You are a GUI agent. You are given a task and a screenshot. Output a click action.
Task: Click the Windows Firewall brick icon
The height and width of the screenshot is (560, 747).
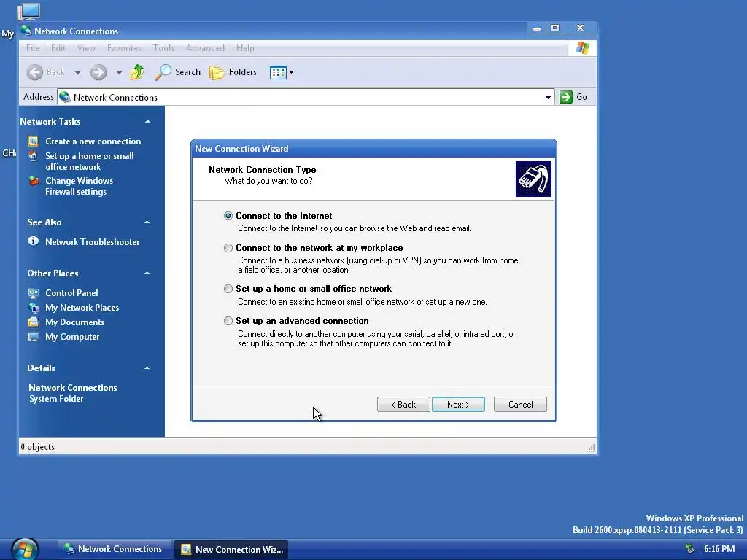34,181
